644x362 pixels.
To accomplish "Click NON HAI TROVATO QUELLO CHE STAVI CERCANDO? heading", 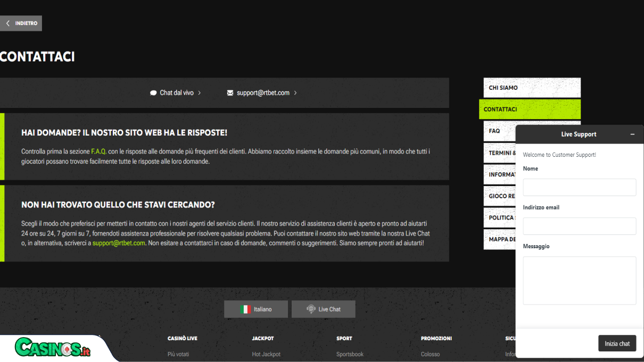I will (x=118, y=205).
